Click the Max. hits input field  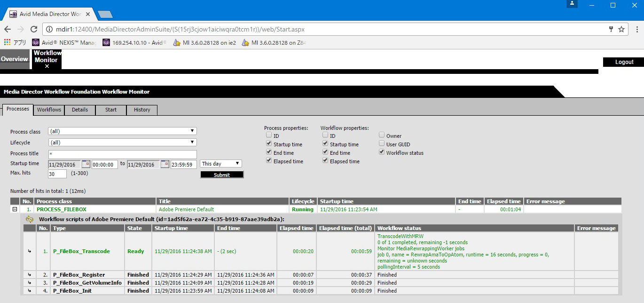(57, 174)
